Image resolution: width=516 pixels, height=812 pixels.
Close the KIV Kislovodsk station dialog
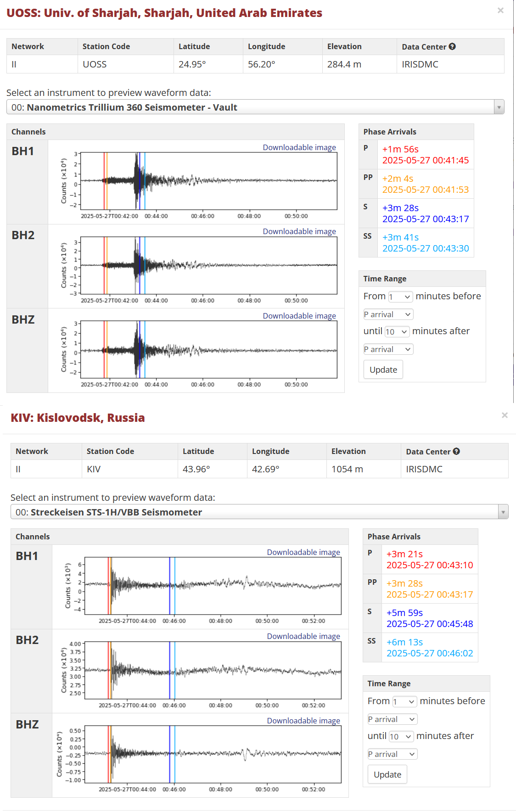pos(505,415)
